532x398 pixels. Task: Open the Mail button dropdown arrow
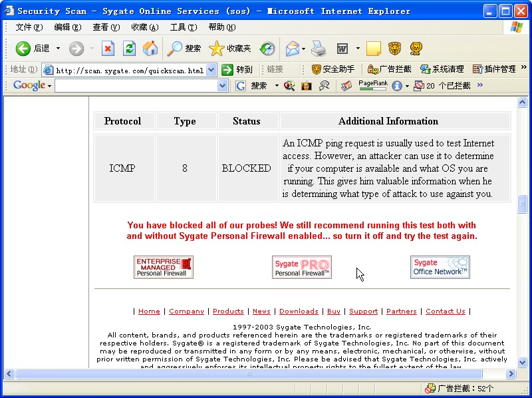pos(303,49)
